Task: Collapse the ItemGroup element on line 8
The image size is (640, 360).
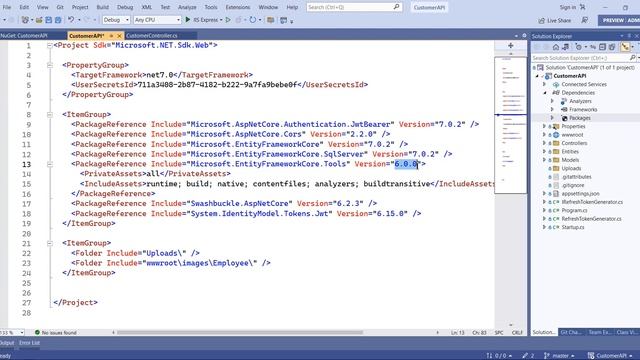Action: tap(49, 115)
